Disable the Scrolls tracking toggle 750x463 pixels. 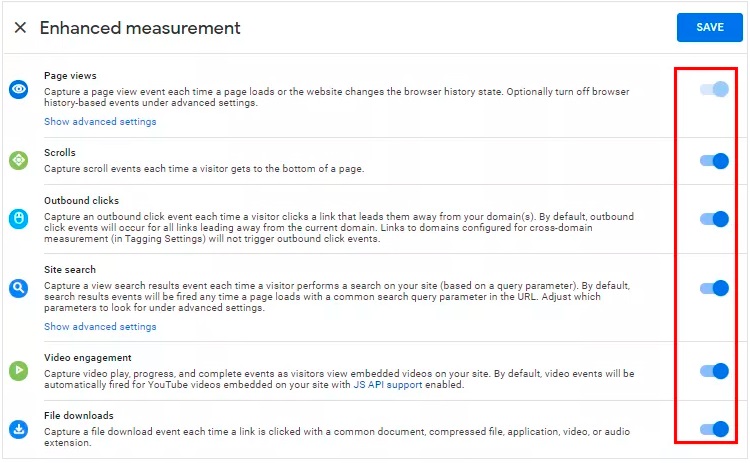(714, 161)
